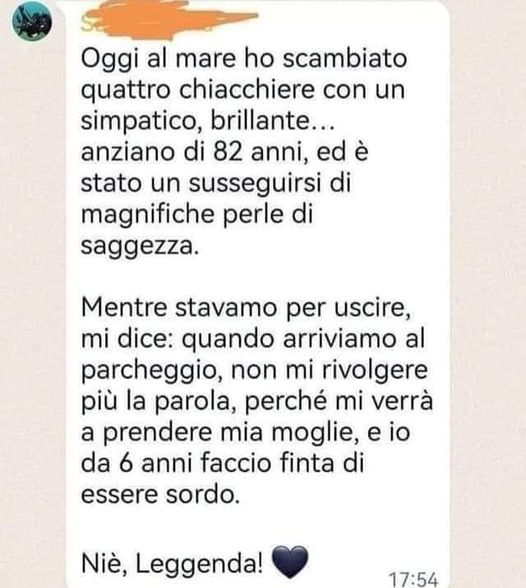Click the phrase 'quando arriviamo al'
Image resolution: width=526 pixels, height=588 pixels.
(303, 339)
